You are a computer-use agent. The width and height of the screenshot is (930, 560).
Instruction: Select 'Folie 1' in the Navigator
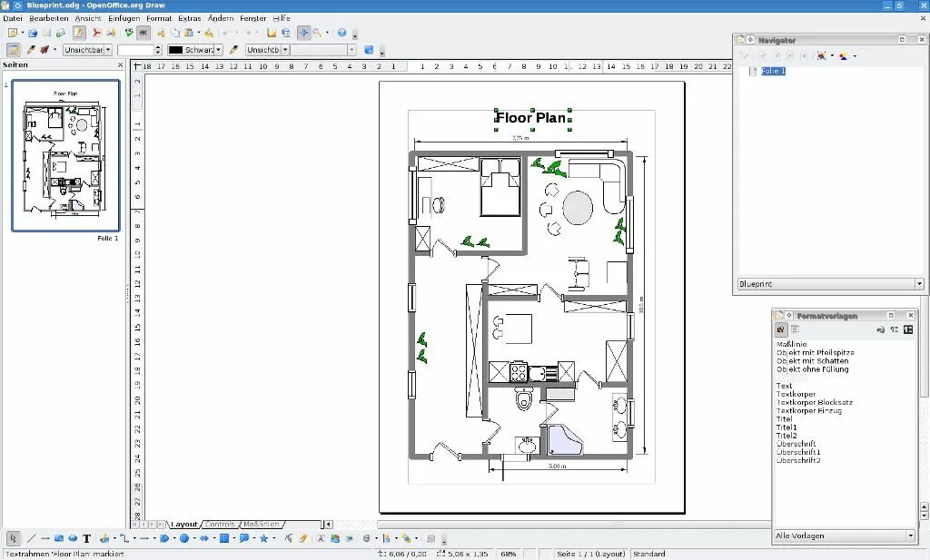pyautogui.click(x=773, y=71)
